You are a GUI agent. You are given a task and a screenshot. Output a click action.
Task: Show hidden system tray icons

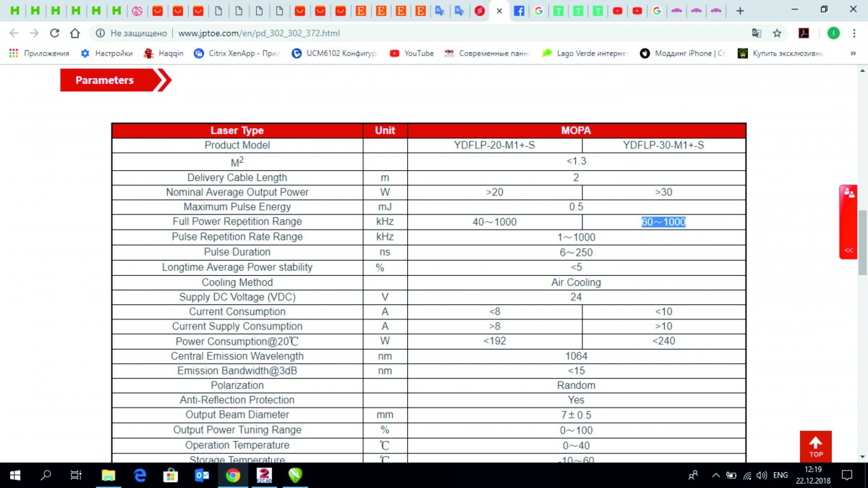tap(715, 476)
